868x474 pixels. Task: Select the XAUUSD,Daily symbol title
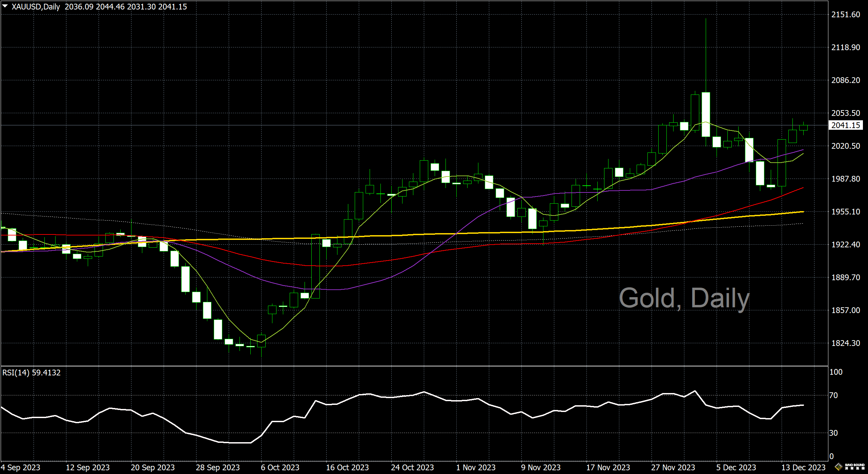point(36,7)
